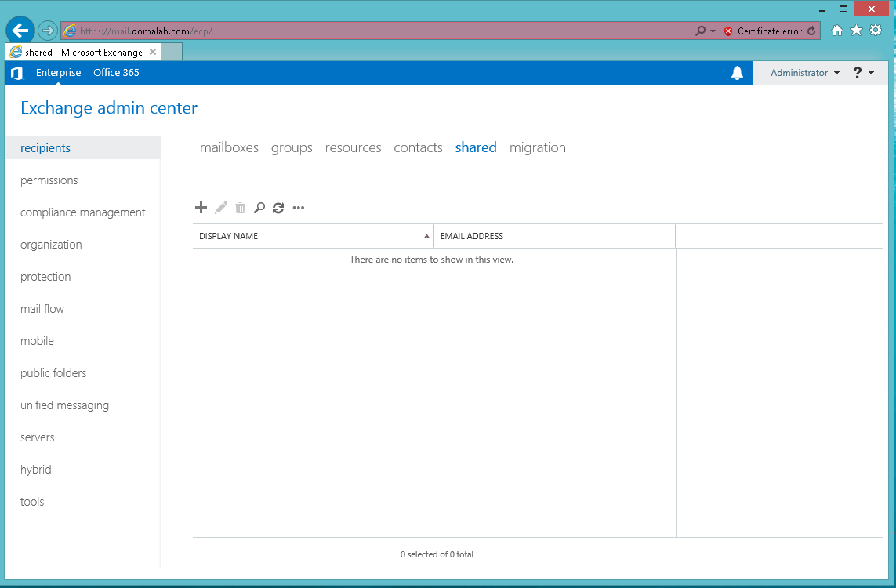
Task: Click the Certificate error indicator
Action: click(x=763, y=31)
